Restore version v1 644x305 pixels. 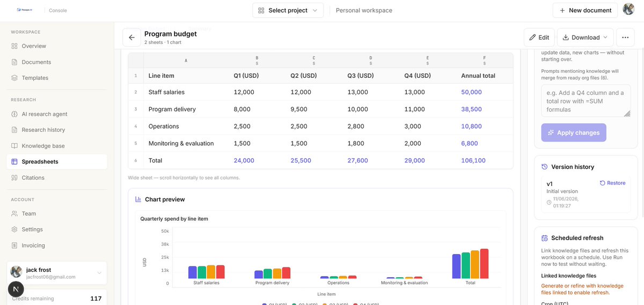tap(612, 183)
